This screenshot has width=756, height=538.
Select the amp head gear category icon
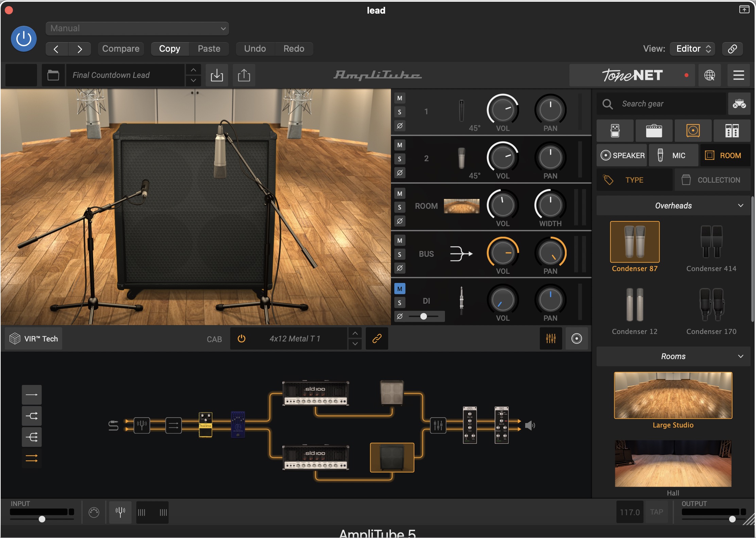click(x=654, y=131)
